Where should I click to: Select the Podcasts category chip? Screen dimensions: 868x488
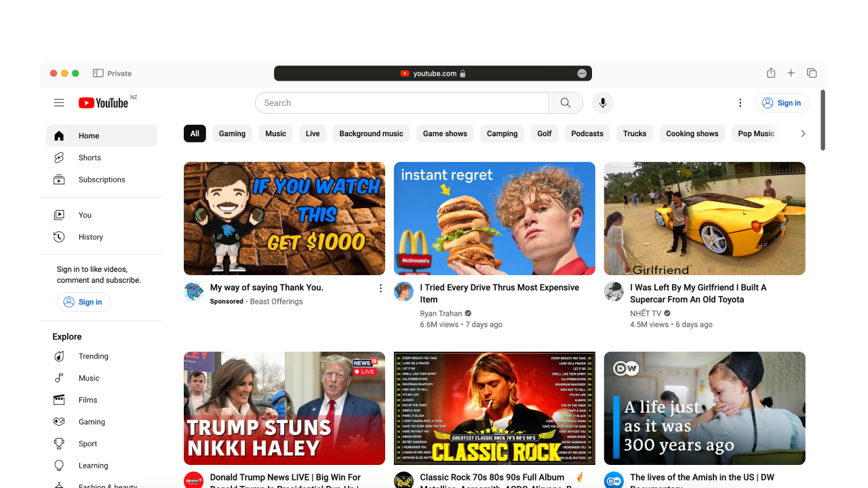click(587, 134)
